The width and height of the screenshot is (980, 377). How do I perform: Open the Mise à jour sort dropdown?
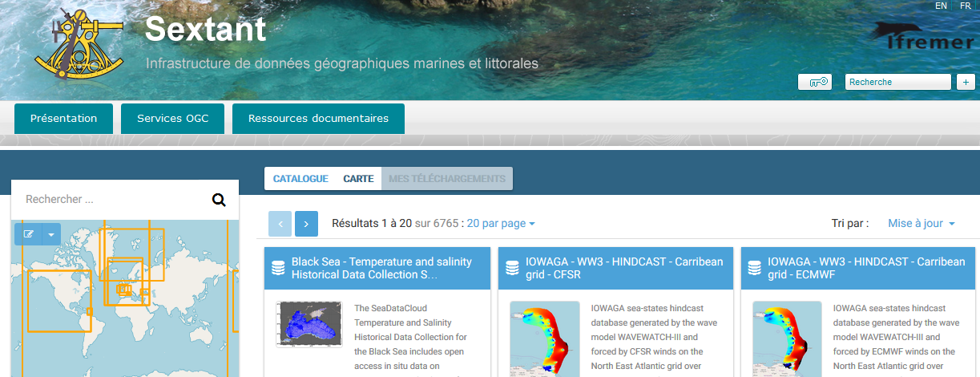tap(921, 224)
